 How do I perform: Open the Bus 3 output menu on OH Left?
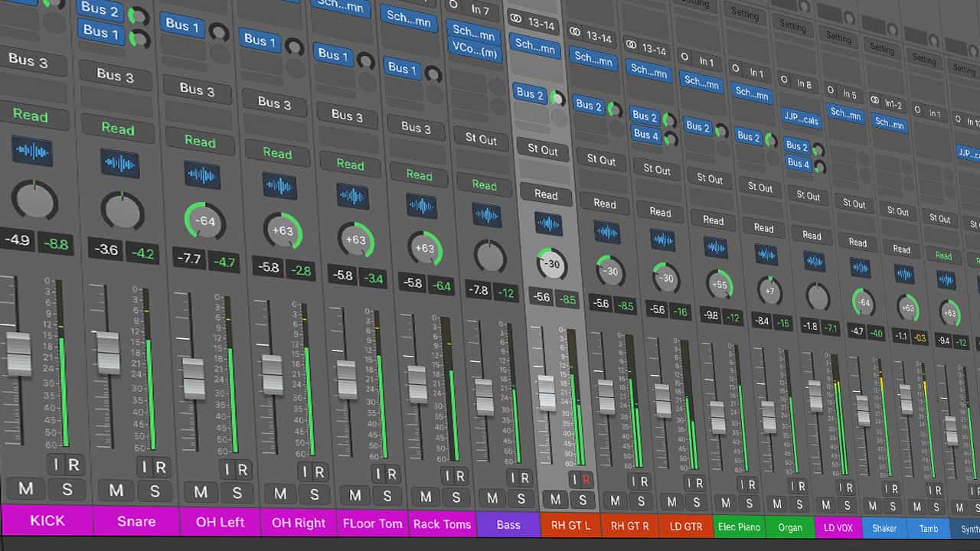click(x=198, y=90)
